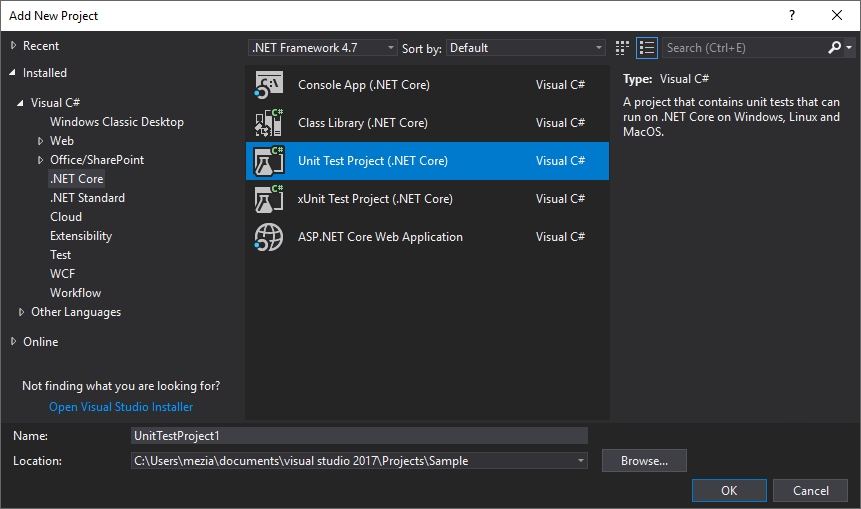This screenshot has height=509, width=861.
Task: Click the Browse button
Action: click(x=644, y=461)
